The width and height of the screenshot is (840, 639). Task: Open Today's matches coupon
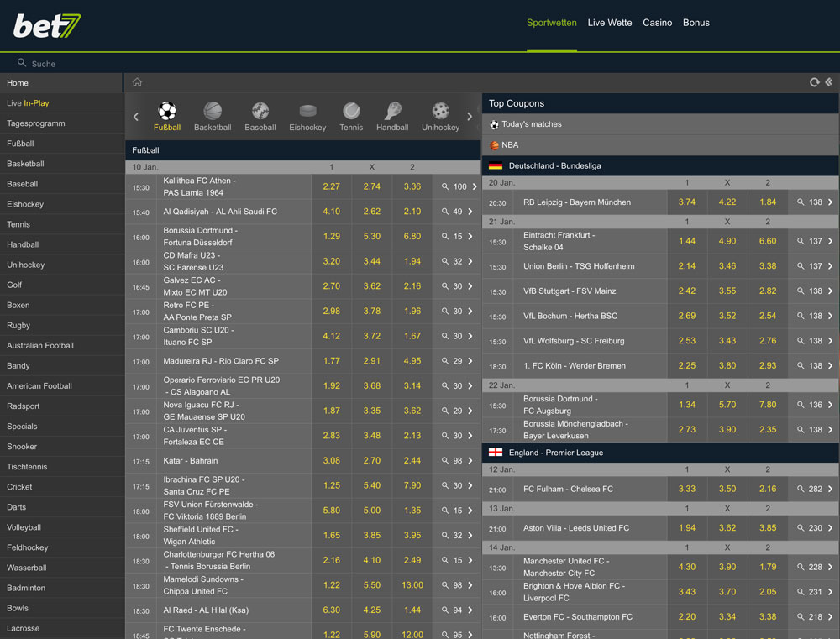tap(660, 124)
